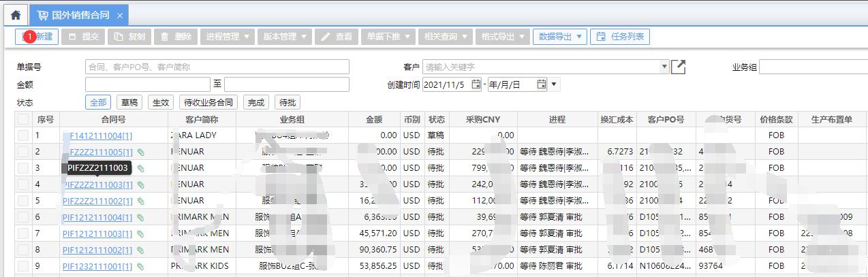Viewport: 868px width, 277px height.
Task: Sort by the 金额 column header
Action: 374,119
